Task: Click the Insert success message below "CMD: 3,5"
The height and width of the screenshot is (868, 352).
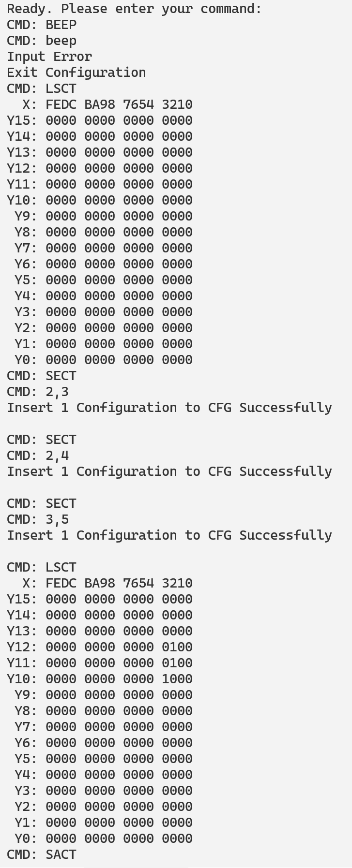Action: [x=169, y=535]
